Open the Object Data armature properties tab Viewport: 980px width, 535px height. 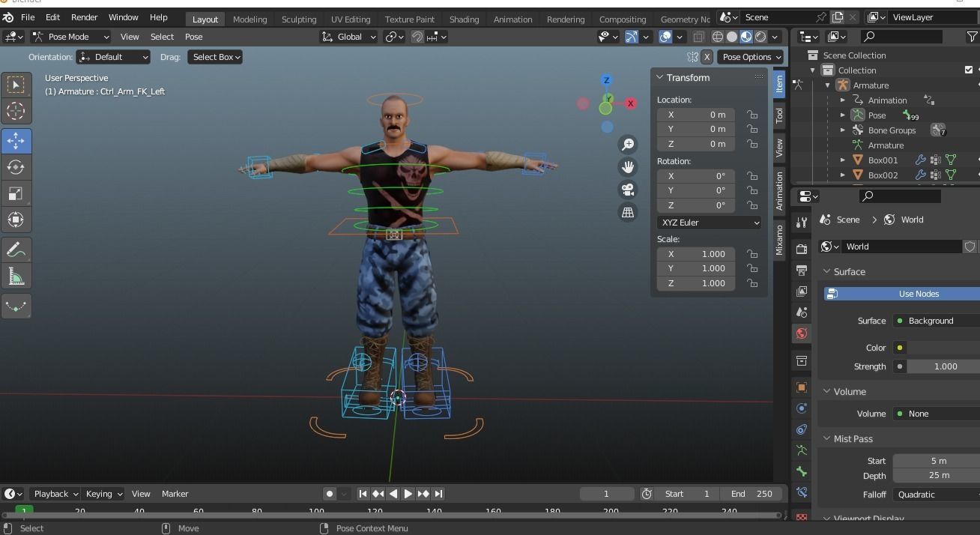tap(801, 450)
